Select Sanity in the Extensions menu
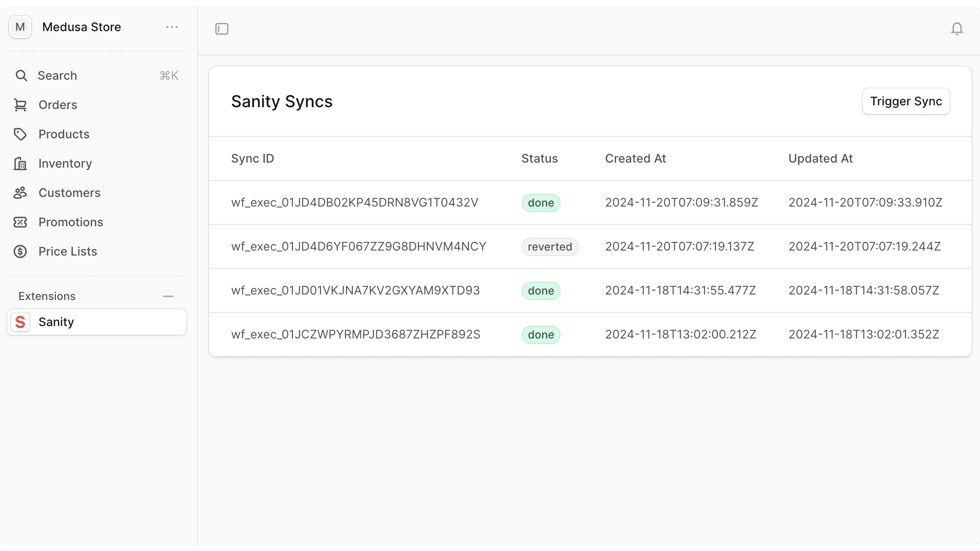 coord(56,322)
